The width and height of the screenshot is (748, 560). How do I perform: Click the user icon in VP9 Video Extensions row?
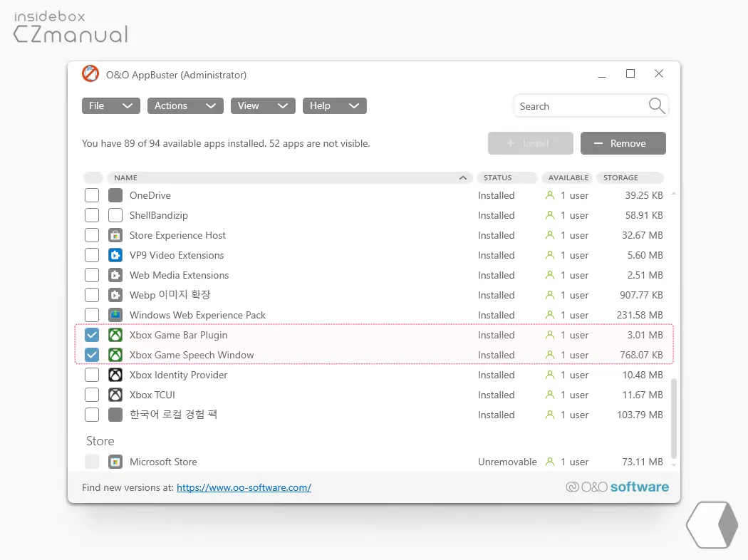(550, 255)
